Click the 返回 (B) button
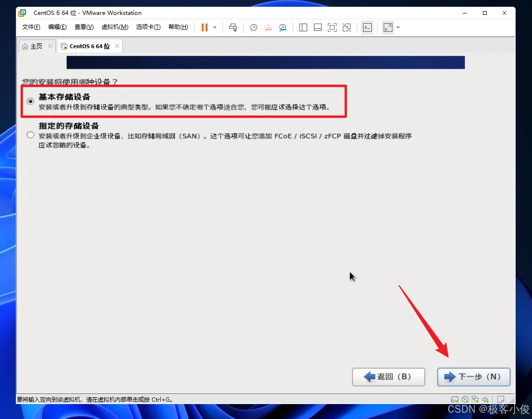The height and width of the screenshot is (419, 532). (389, 377)
